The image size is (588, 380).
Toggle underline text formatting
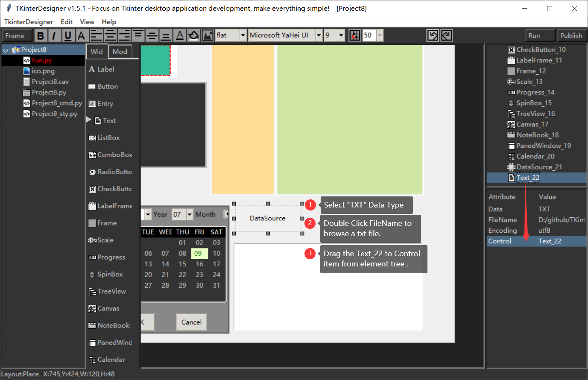67,35
